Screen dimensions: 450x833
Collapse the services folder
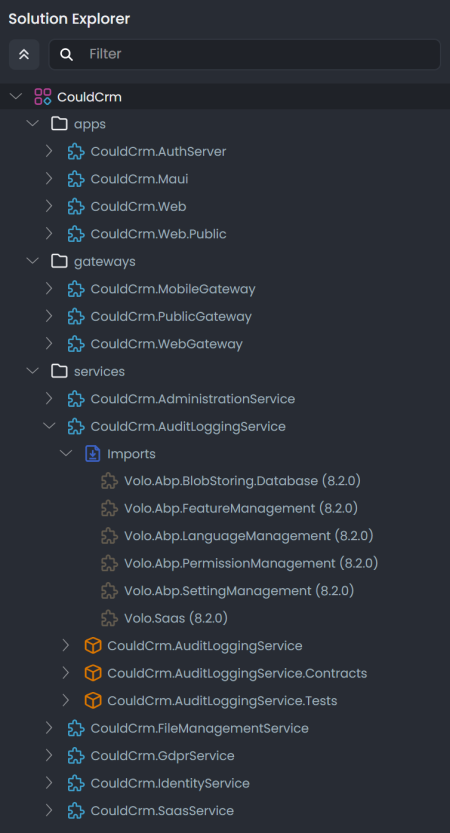[33, 371]
